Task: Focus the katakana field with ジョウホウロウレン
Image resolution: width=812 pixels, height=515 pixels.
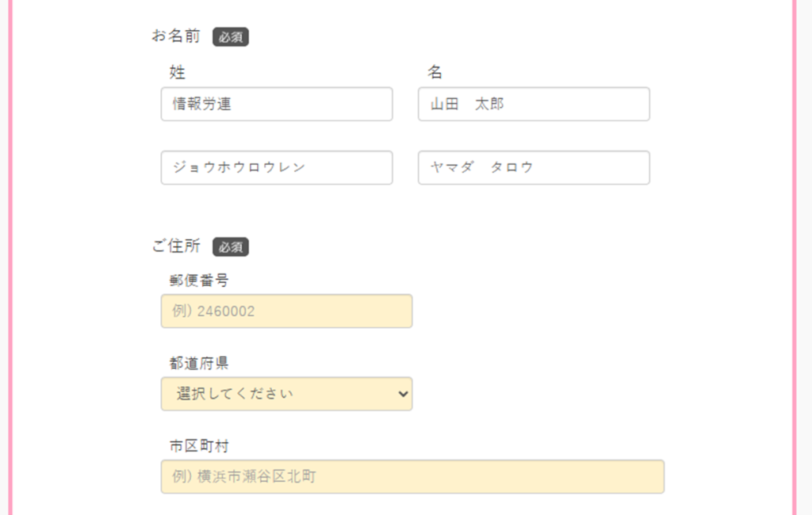Action: point(276,167)
